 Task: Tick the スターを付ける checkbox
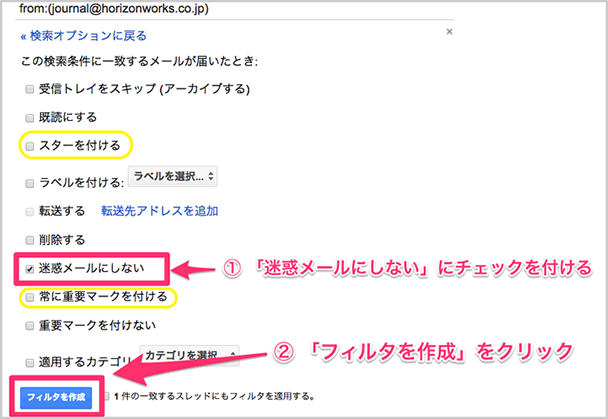29,146
